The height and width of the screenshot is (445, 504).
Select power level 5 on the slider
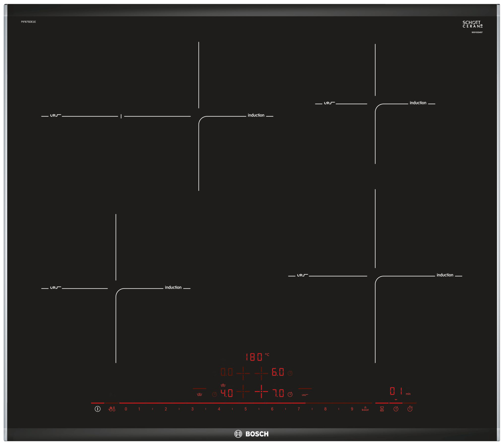tap(246, 409)
